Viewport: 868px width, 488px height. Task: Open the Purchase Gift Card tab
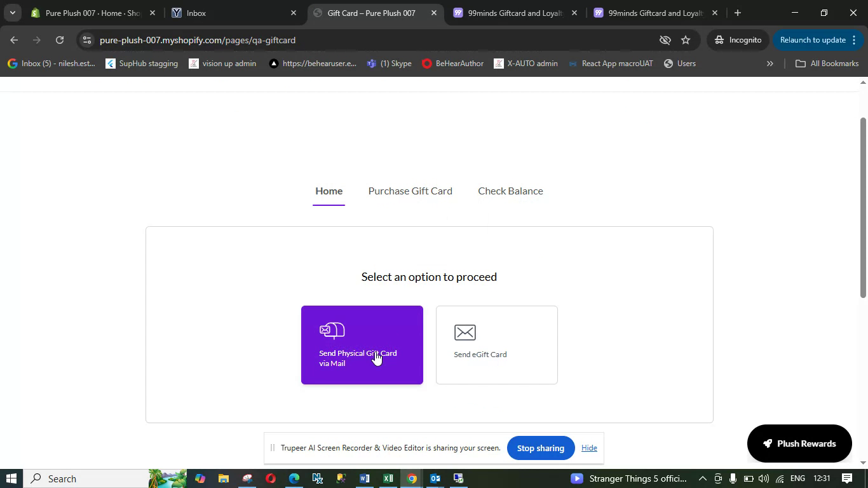[410, 191]
